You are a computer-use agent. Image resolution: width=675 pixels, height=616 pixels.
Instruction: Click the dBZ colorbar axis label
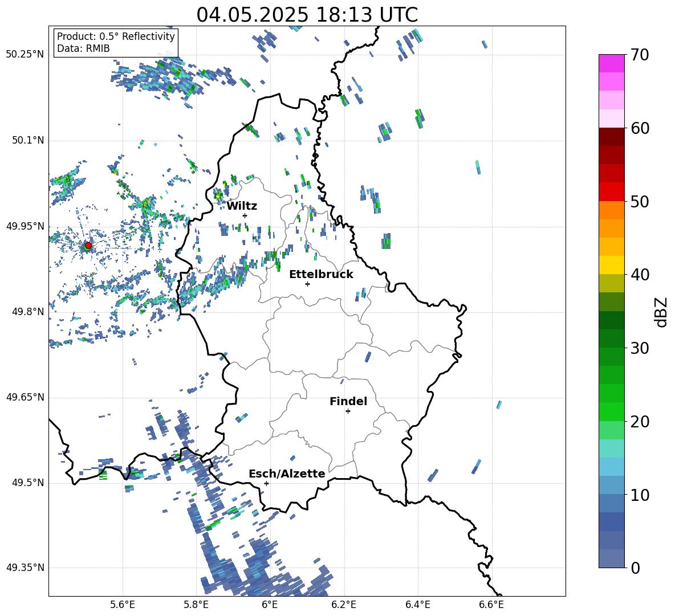662,312
